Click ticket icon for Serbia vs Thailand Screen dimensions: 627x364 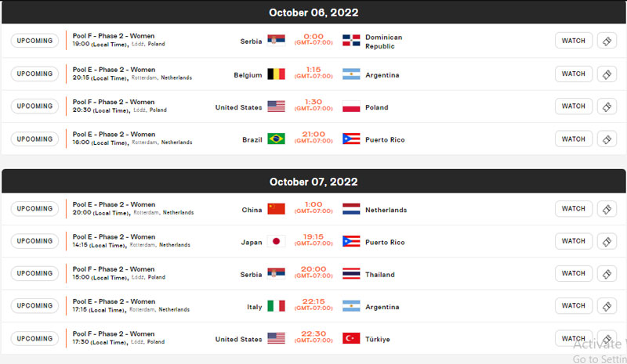(x=607, y=273)
